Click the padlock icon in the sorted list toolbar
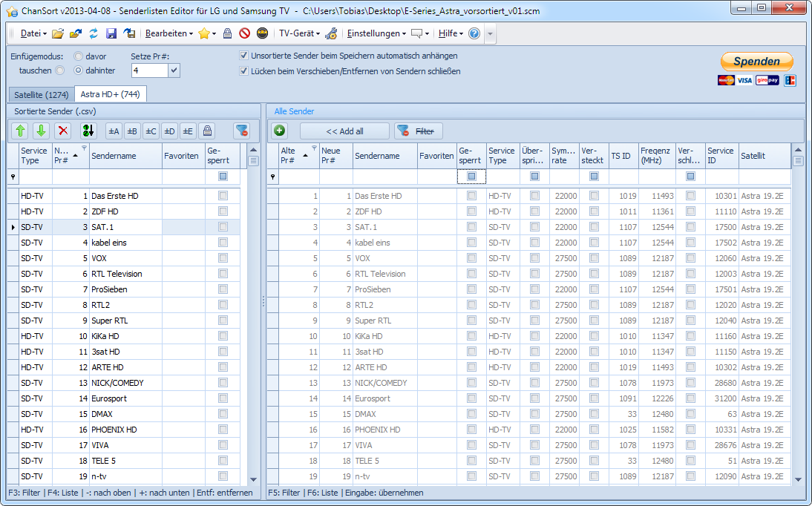Viewport: 812px width, 506px height. tap(207, 131)
